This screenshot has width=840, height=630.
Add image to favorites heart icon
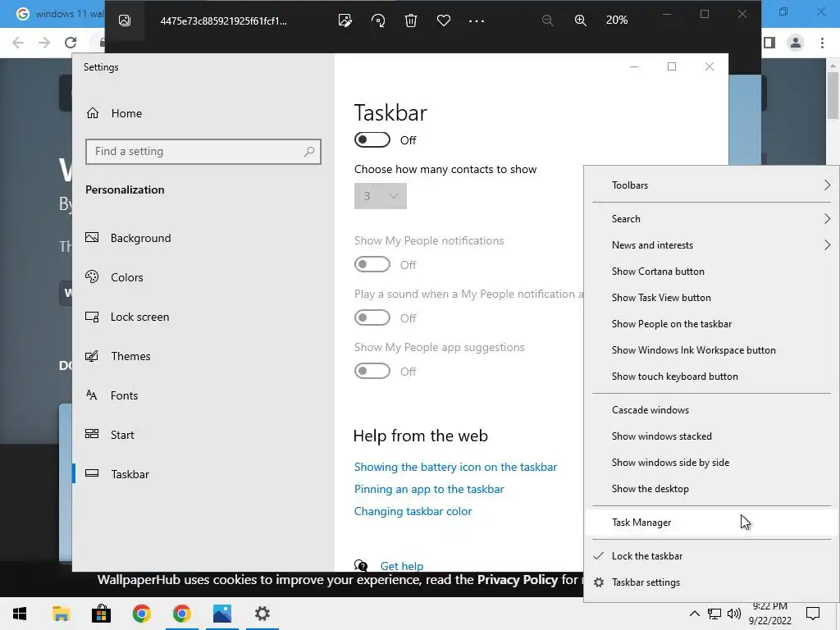(x=444, y=21)
